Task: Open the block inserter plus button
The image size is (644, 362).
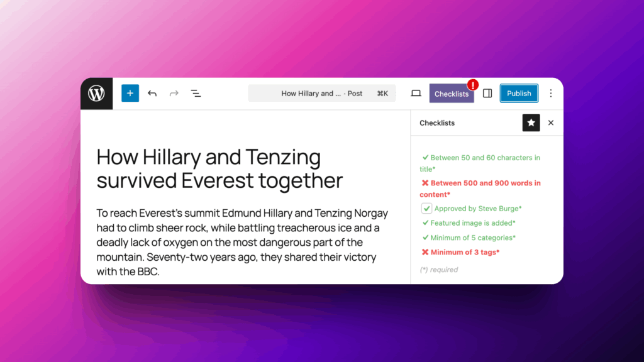Action: coord(130,94)
